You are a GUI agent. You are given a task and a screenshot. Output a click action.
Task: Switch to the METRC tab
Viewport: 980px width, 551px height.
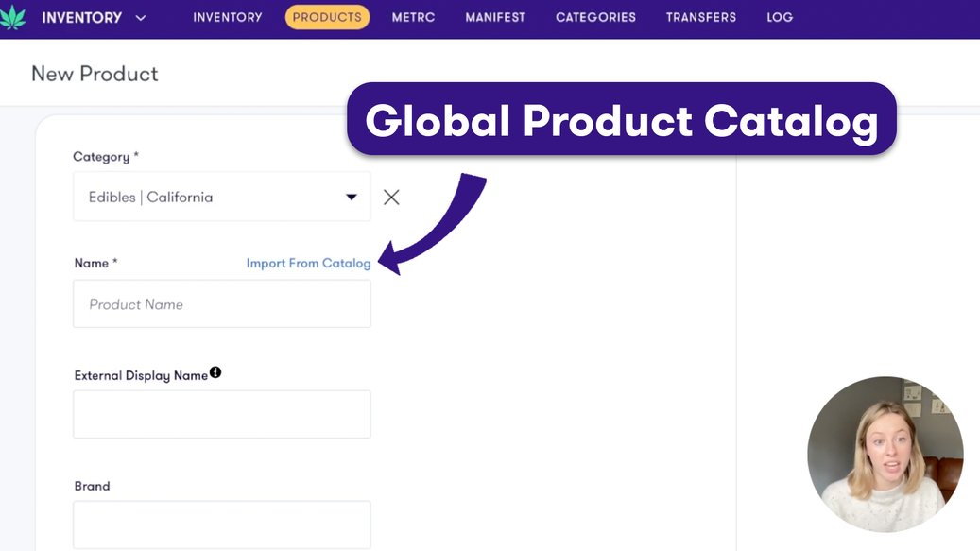coord(413,17)
